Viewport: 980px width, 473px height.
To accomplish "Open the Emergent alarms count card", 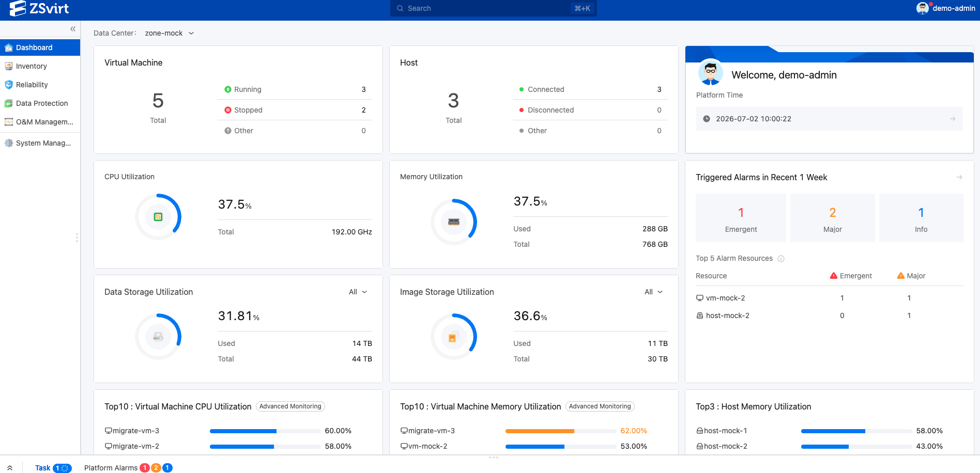I will tap(741, 218).
